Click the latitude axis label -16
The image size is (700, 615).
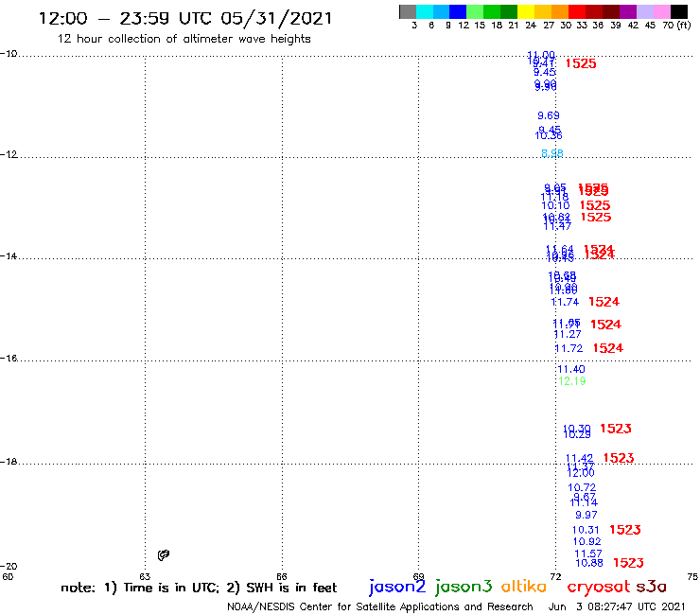click(9, 359)
